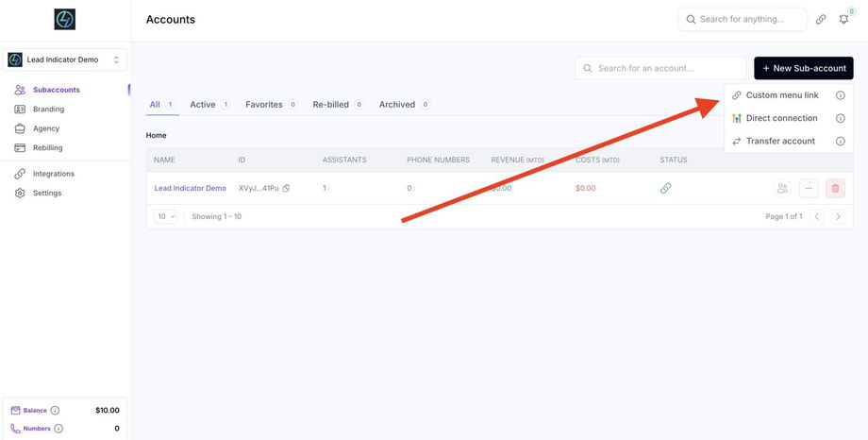The height and width of the screenshot is (440, 868).
Task: Click the Numbers label in the sidebar footer
Action: click(x=37, y=429)
